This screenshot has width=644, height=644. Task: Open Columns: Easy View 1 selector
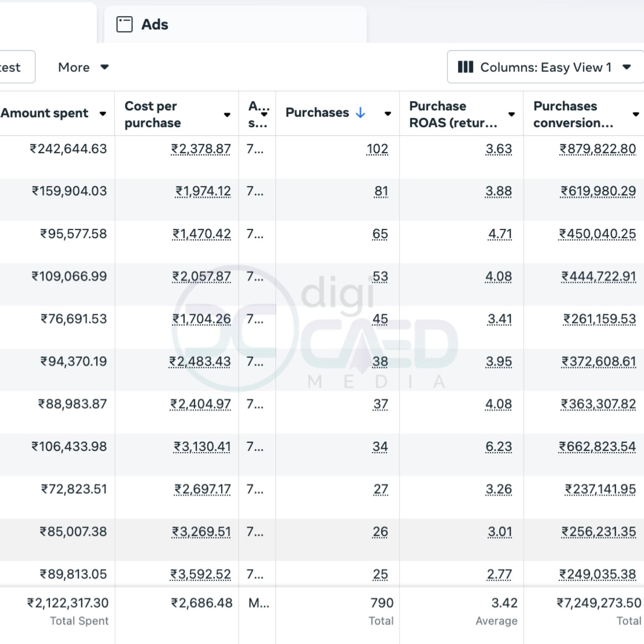coord(545,67)
